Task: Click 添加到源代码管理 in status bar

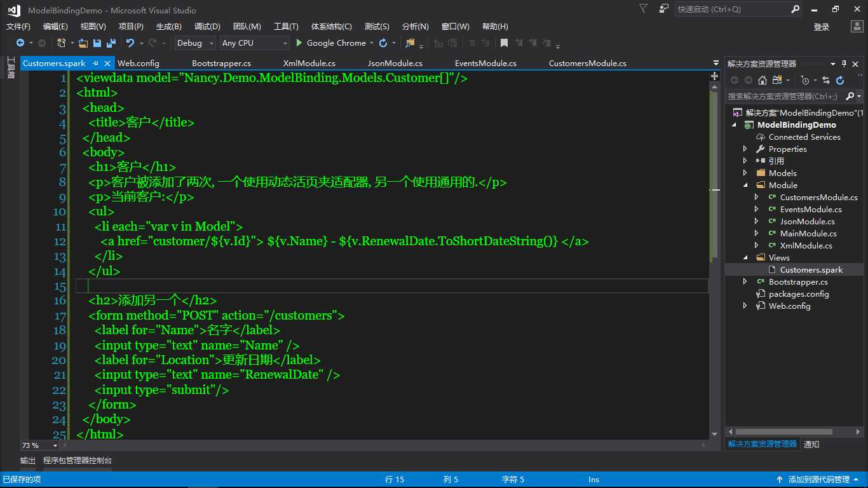Action: [x=818, y=480]
